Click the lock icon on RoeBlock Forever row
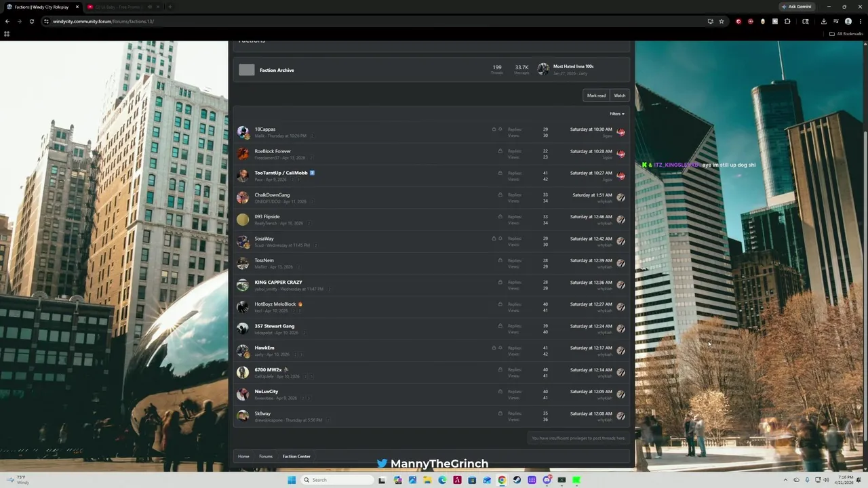This screenshot has width=868, height=488. click(x=500, y=151)
